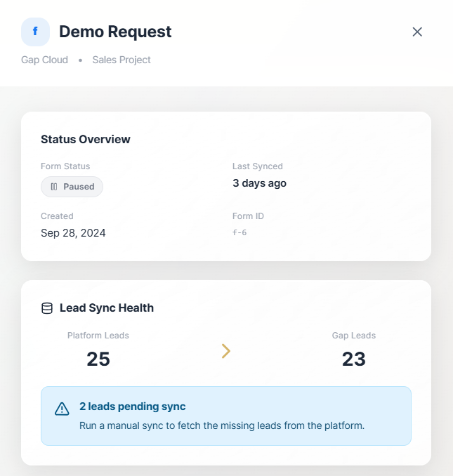Click the 'Sep 28, 2024' created date
The image size is (453, 476).
(73, 233)
